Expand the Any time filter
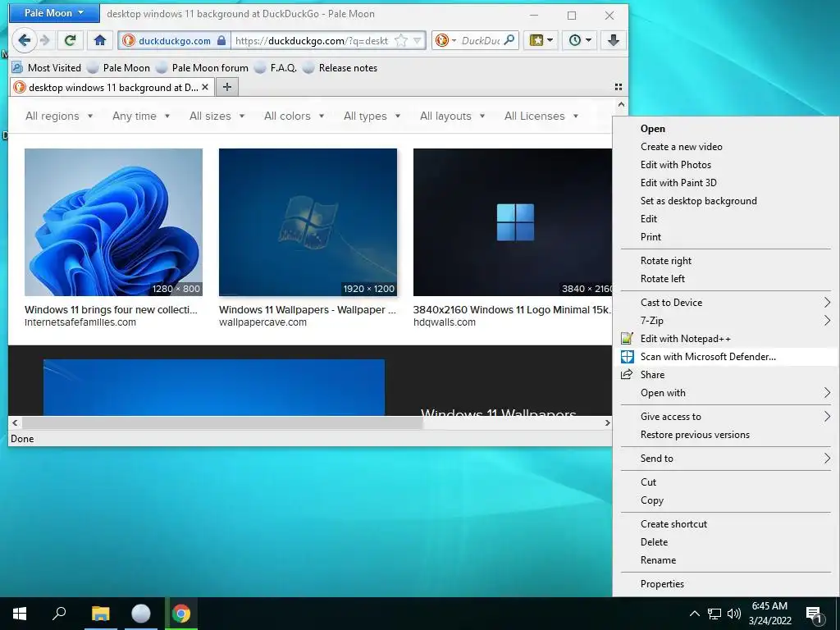 click(x=141, y=116)
